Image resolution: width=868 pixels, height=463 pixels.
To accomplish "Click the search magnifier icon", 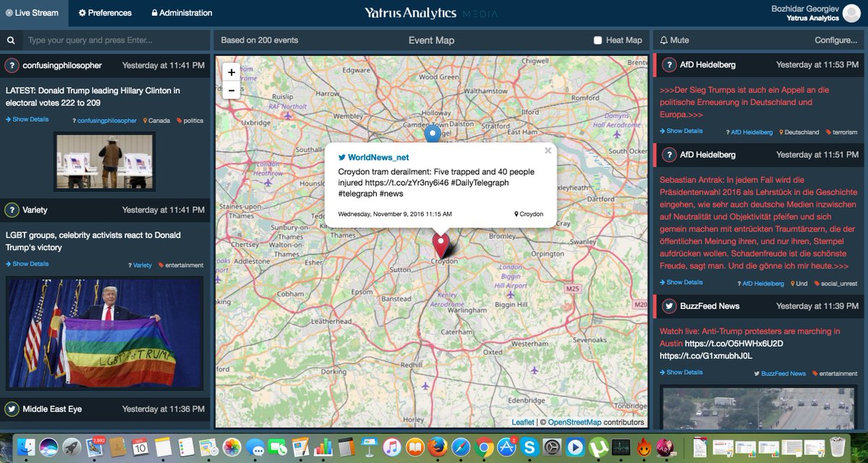I will [10, 41].
